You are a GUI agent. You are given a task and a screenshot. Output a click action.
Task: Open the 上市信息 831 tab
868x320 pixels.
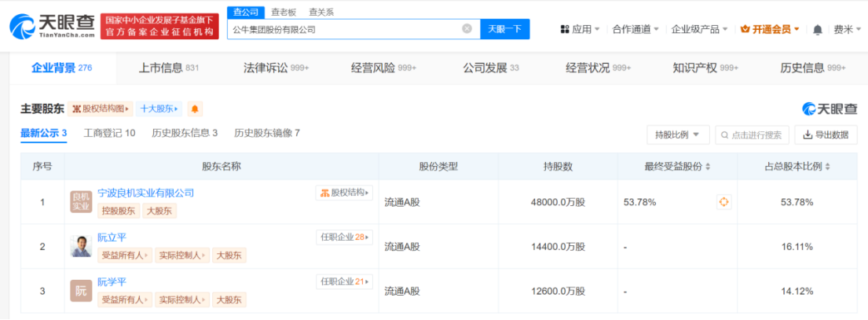[x=168, y=68]
